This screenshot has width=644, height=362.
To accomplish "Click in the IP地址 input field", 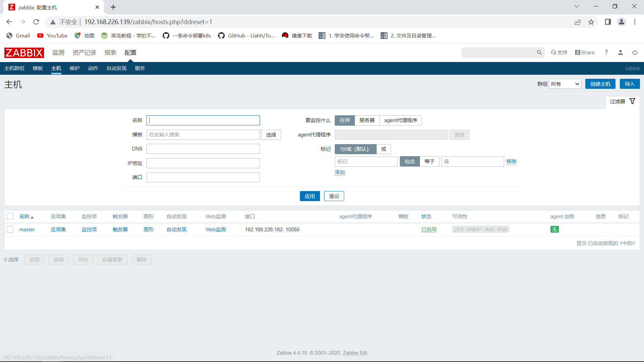I will (x=203, y=163).
